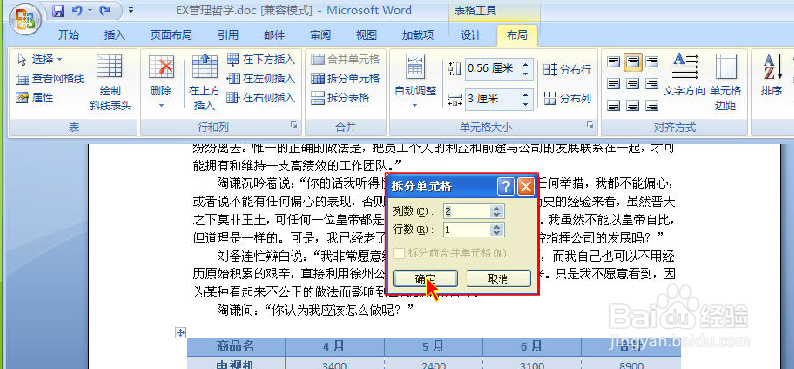Decrease column width with down arrow

click(527, 104)
